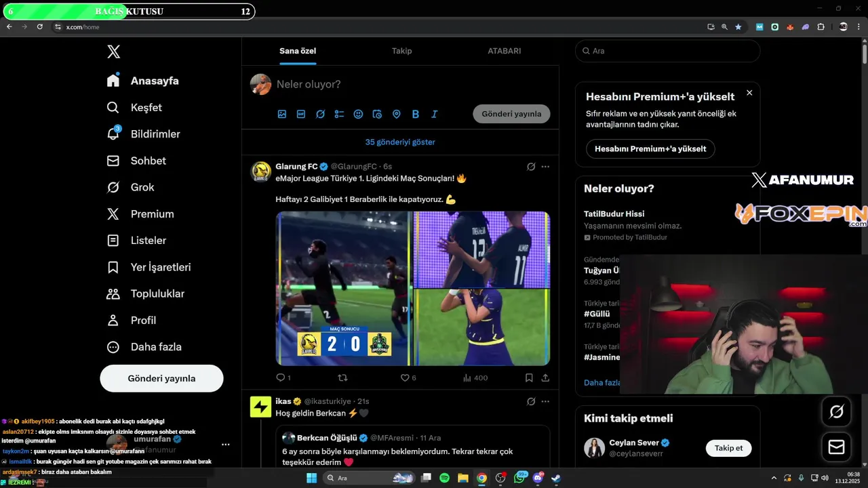Open more options on Glarung FC post
The image size is (868, 488).
tap(545, 166)
